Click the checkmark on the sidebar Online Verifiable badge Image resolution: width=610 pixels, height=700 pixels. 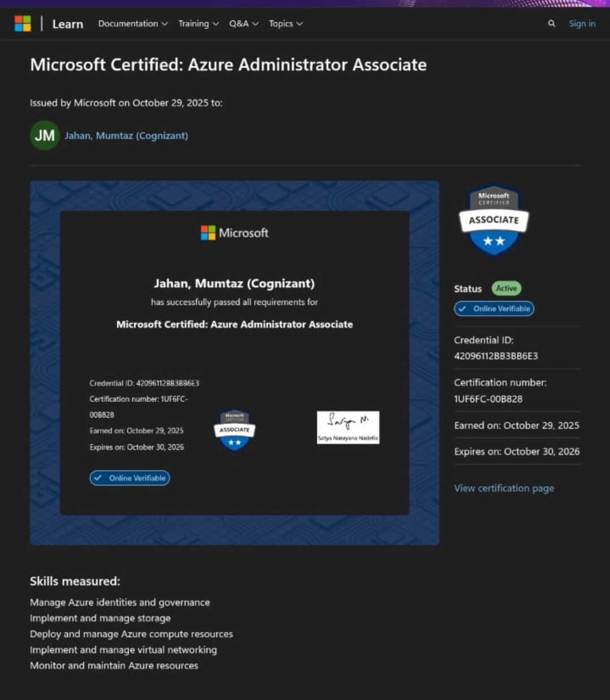[462, 308]
